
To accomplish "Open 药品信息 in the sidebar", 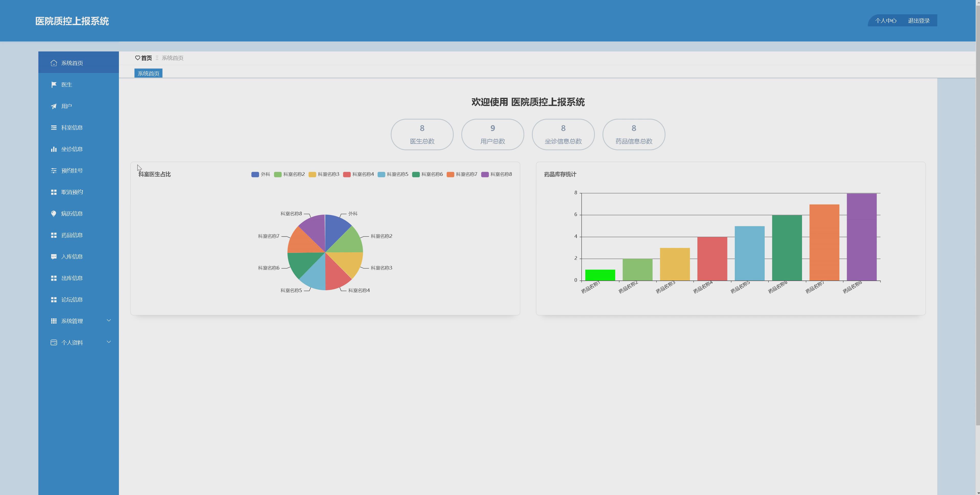I will point(72,235).
